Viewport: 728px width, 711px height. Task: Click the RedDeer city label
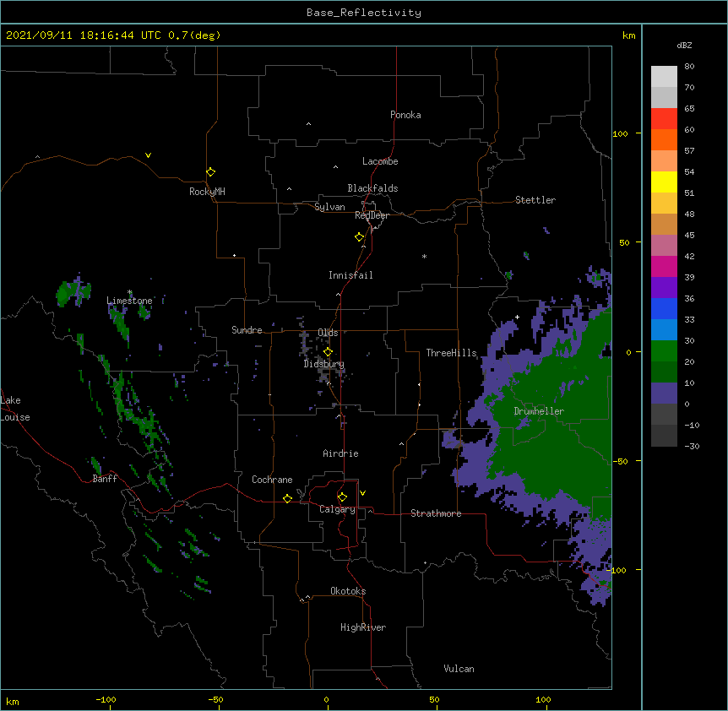tap(372, 215)
